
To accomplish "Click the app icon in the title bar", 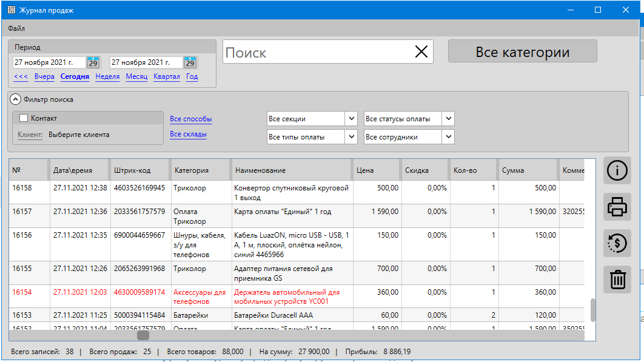I will 12,10.
